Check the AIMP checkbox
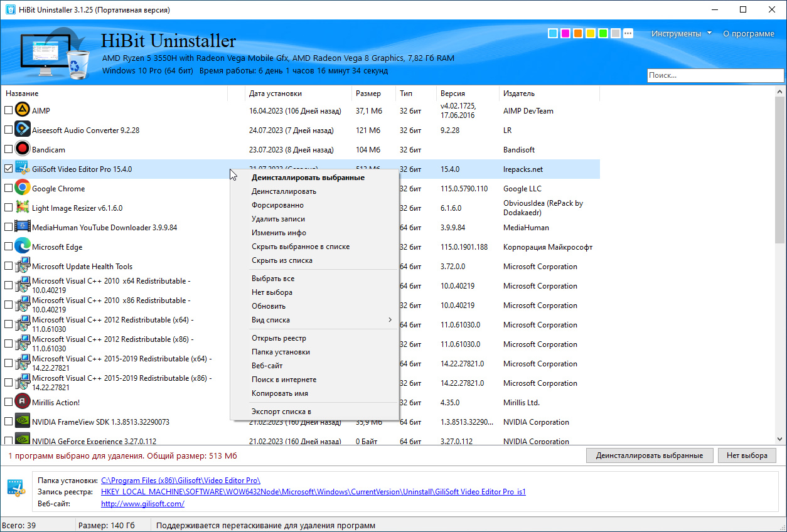This screenshot has height=532, width=787. pyautogui.click(x=8, y=110)
